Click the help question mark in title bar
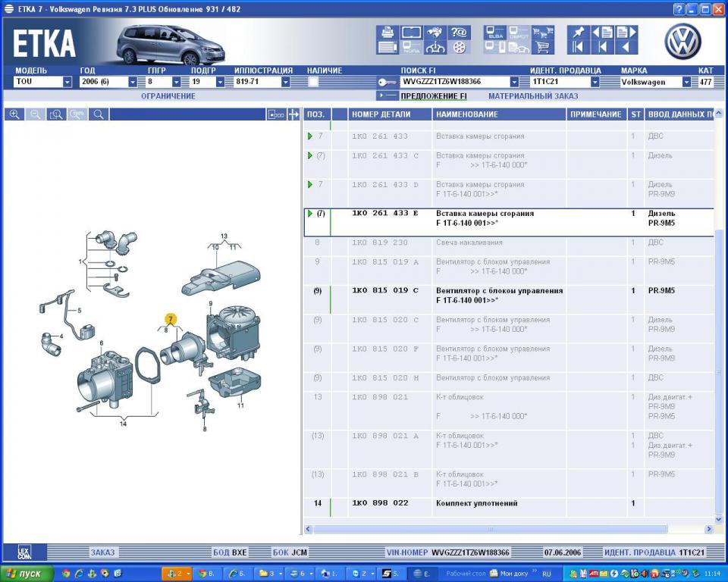This screenshot has height=582, width=728. [x=679, y=9]
